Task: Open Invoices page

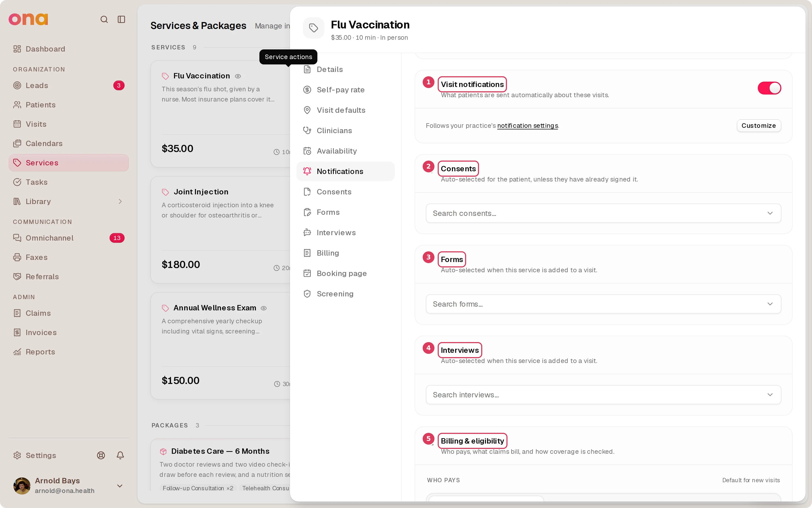Action: coord(69,333)
